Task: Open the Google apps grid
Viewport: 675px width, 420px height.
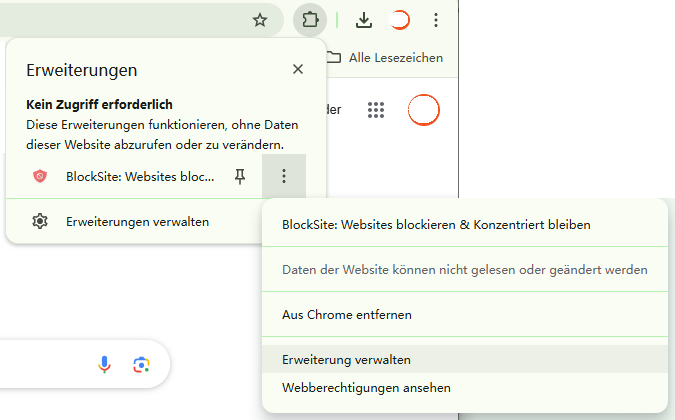Action: click(377, 110)
